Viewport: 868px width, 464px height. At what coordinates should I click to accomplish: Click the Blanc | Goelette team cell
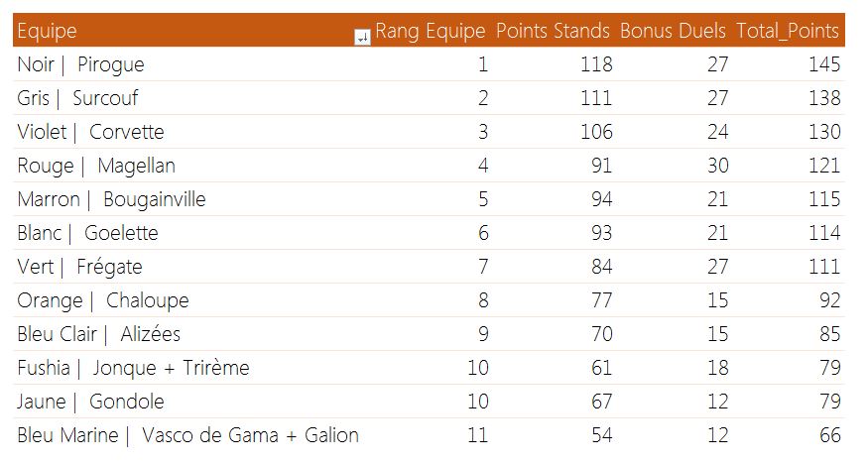click(88, 233)
